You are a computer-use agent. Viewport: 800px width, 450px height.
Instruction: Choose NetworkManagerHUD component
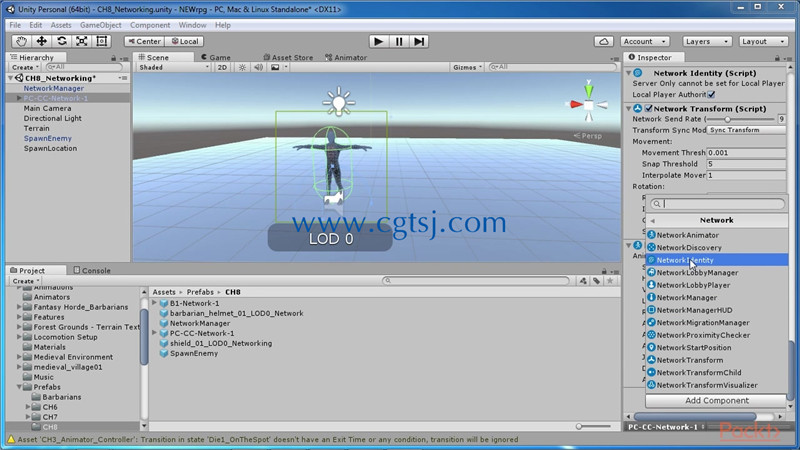pos(717,310)
